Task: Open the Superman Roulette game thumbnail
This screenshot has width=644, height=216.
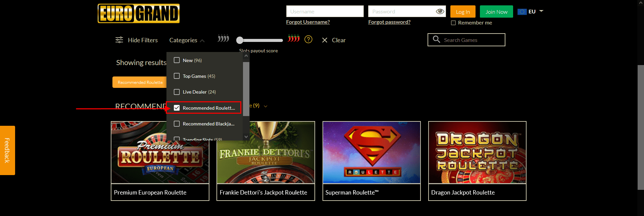Action: click(371, 153)
